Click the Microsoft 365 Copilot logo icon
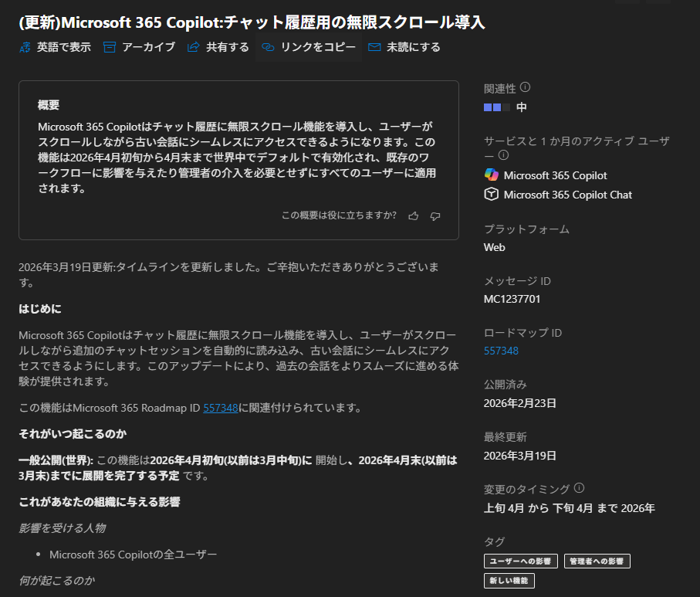Screen dimensions: 700x597 coord(491,175)
